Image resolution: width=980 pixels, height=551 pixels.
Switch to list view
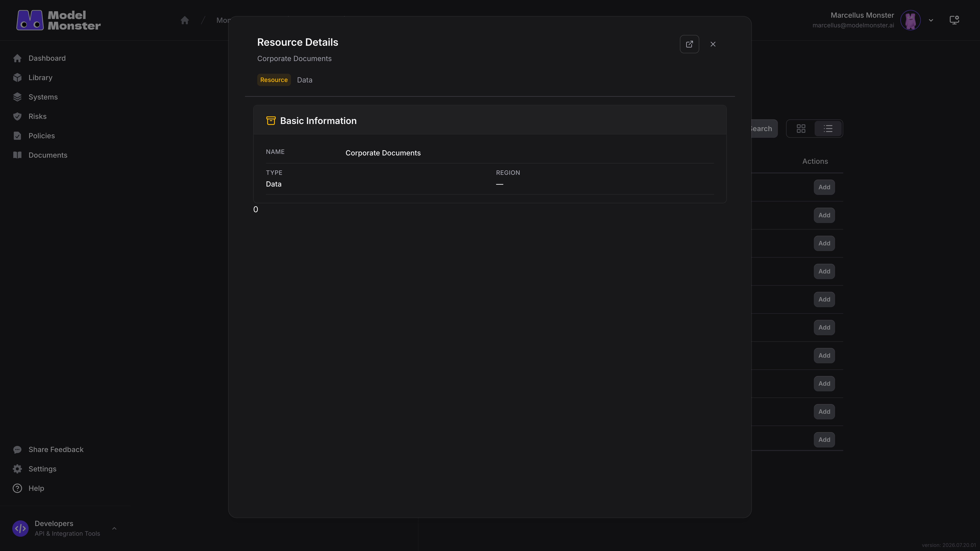point(828,129)
